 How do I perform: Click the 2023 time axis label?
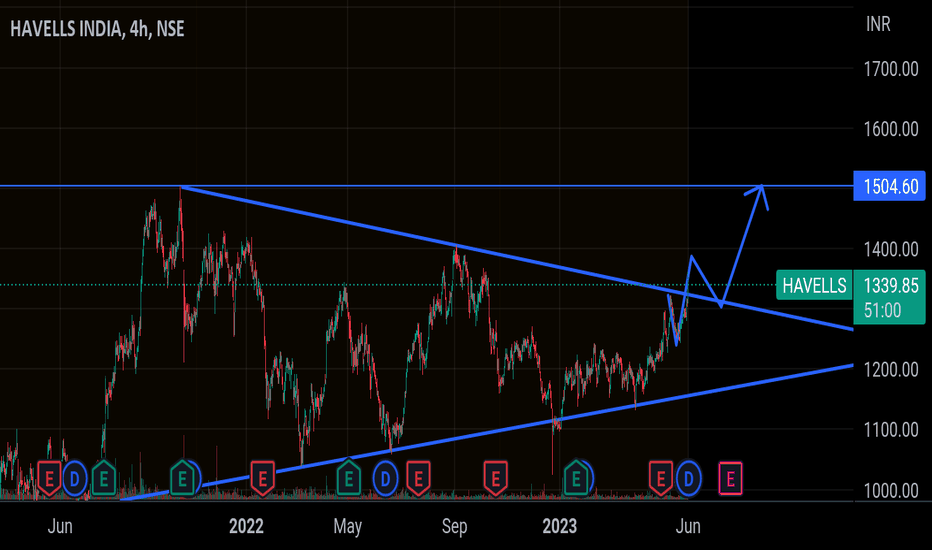click(x=559, y=526)
